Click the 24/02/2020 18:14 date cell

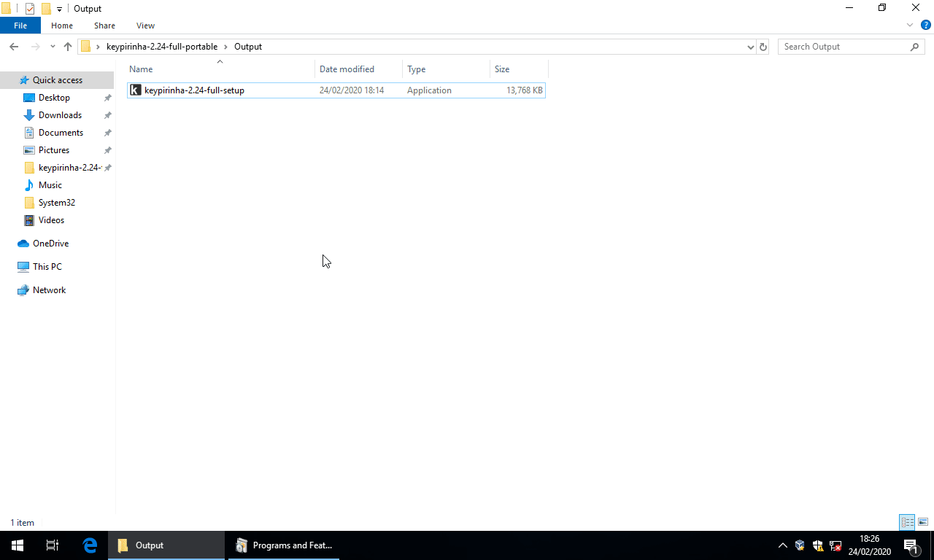pos(352,90)
